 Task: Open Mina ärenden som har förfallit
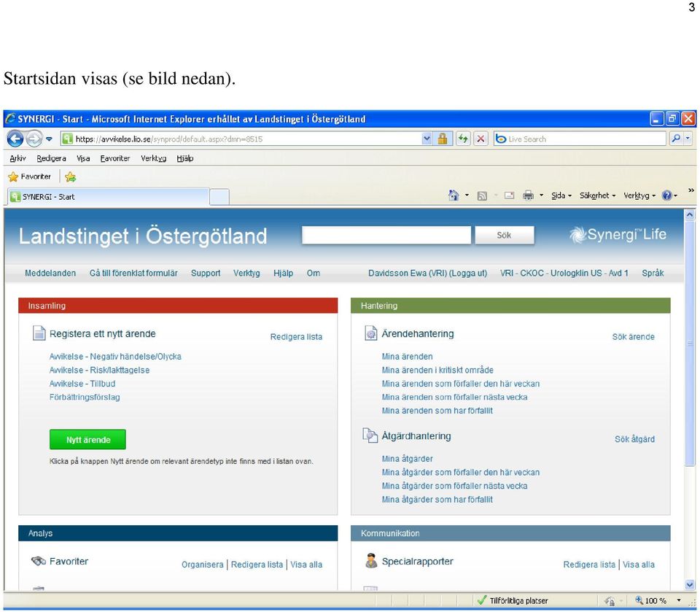(x=437, y=411)
